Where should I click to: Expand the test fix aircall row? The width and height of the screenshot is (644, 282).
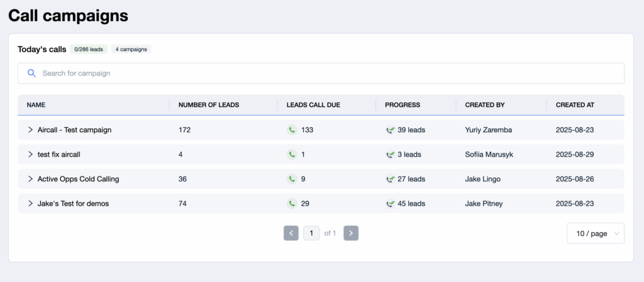click(x=30, y=155)
